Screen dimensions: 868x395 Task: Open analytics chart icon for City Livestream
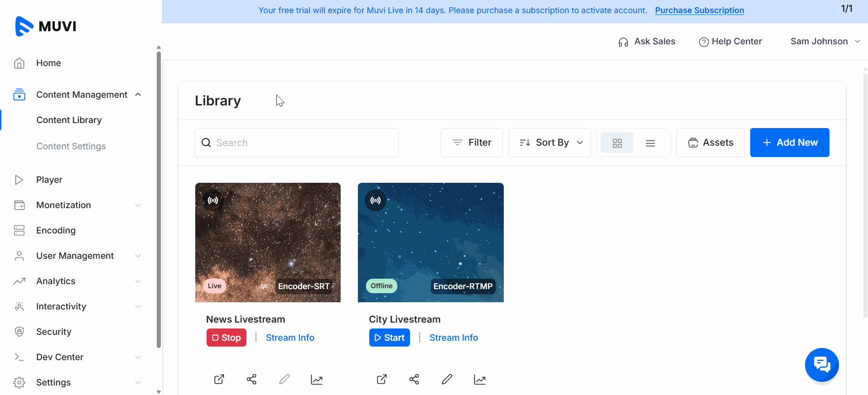pos(480,380)
